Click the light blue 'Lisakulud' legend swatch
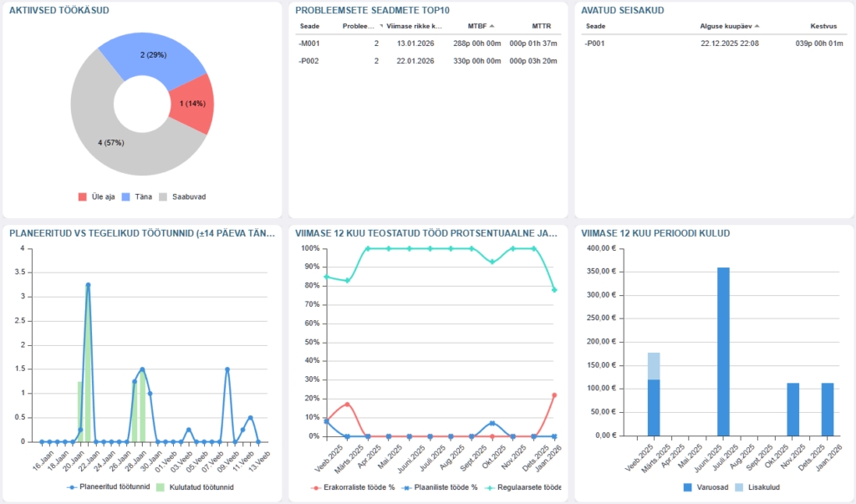 pos(741,486)
